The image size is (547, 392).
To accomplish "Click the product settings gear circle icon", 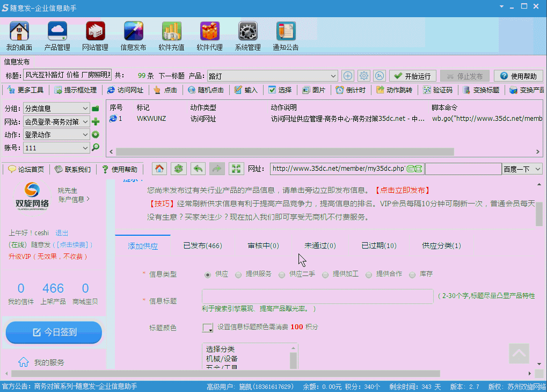I will coord(363,76).
